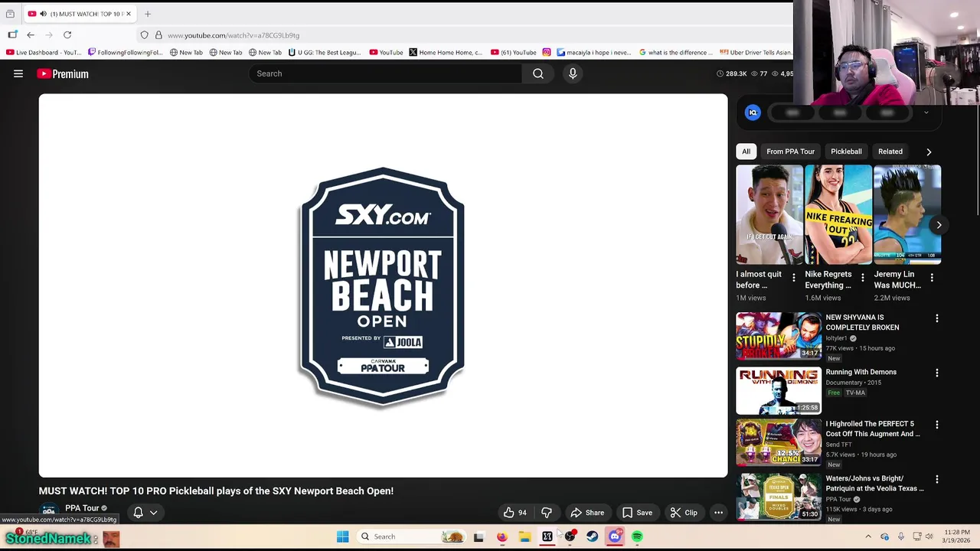Create a clip with the Clip button
The width and height of the screenshot is (980, 551).
coord(684,513)
